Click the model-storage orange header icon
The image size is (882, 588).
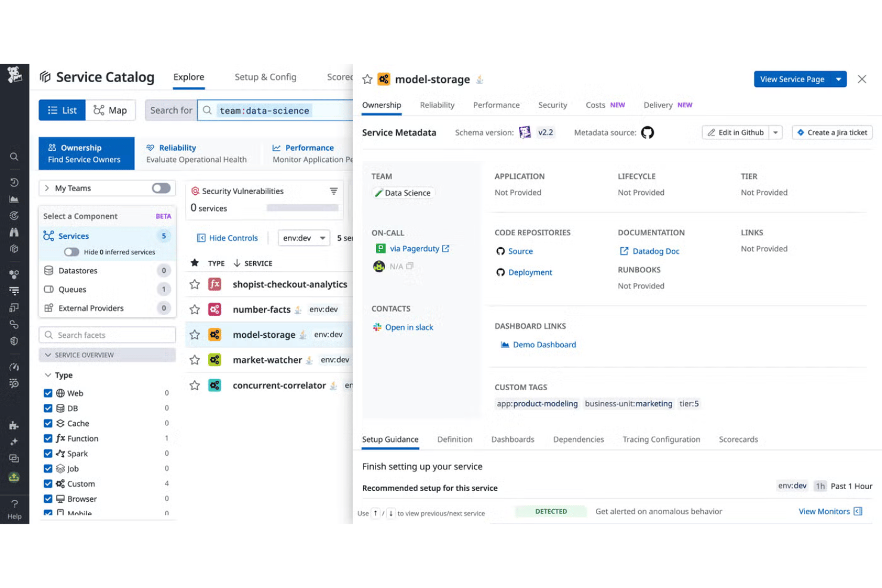[384, 79]
